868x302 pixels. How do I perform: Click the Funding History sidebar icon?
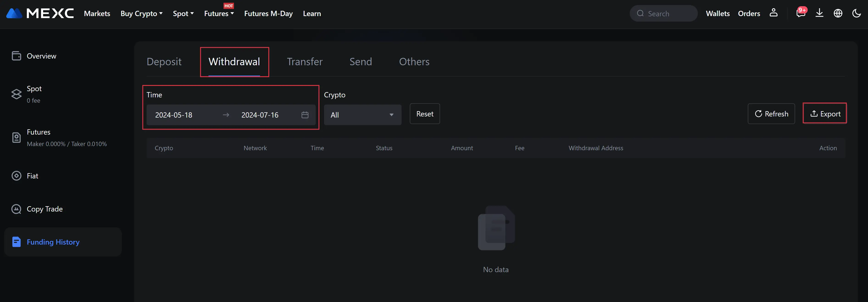click(x=16, y=242)
